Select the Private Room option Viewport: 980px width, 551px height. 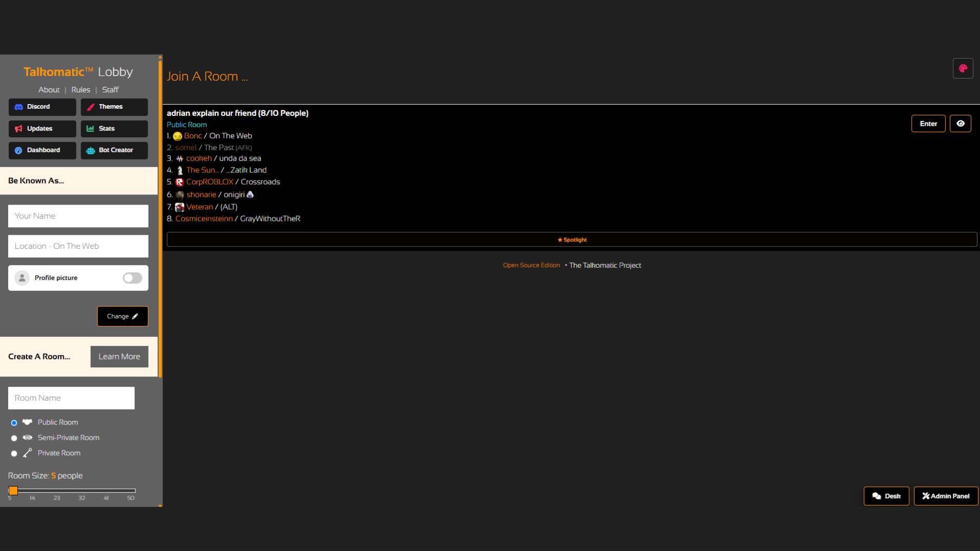pos(14,453)
